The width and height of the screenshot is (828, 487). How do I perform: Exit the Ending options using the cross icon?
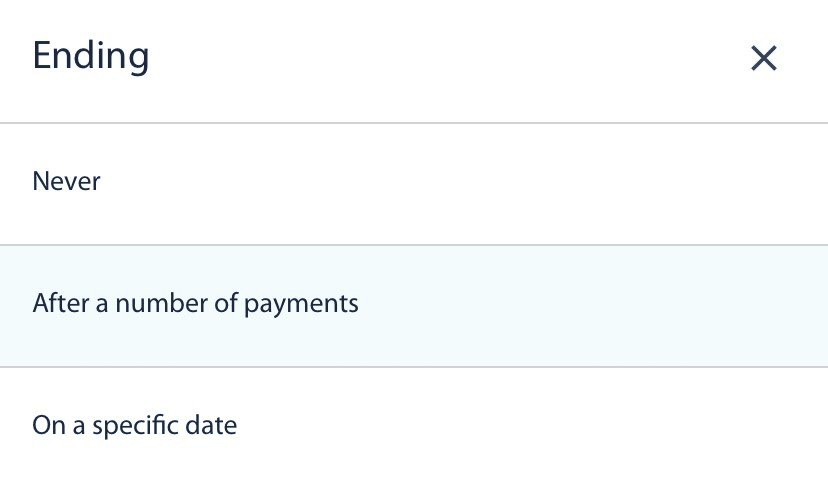(x=763, y=59)
